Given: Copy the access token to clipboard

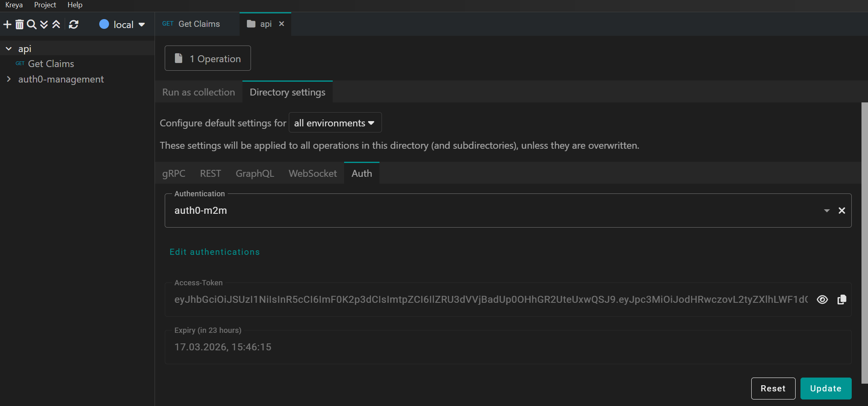Looking at the screenshot, I should tap(842, 300).
